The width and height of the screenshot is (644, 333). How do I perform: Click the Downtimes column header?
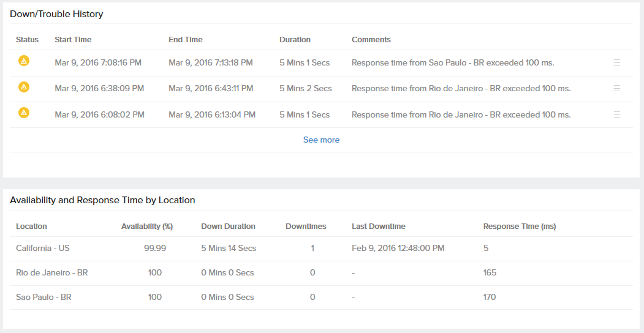pos(306,226)
